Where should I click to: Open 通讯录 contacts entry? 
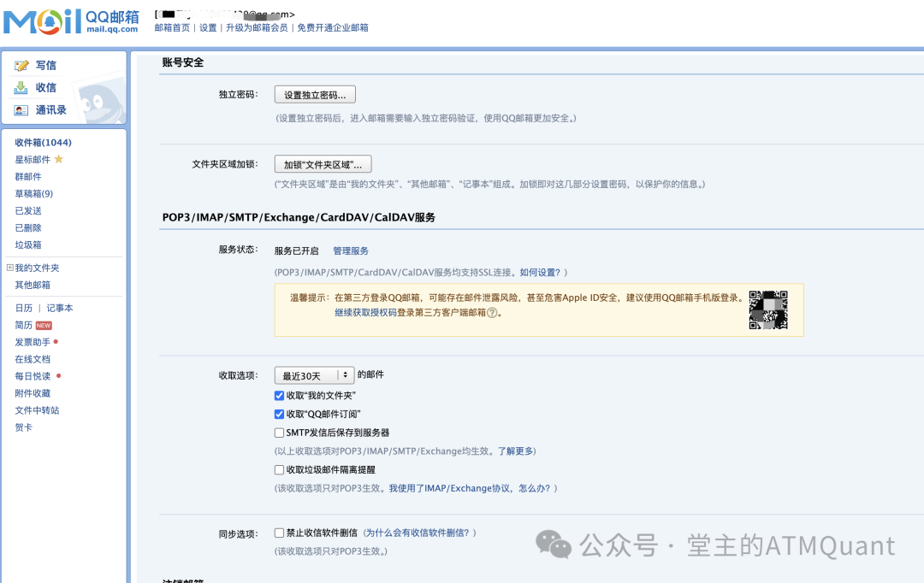click(x=50, y=110)
